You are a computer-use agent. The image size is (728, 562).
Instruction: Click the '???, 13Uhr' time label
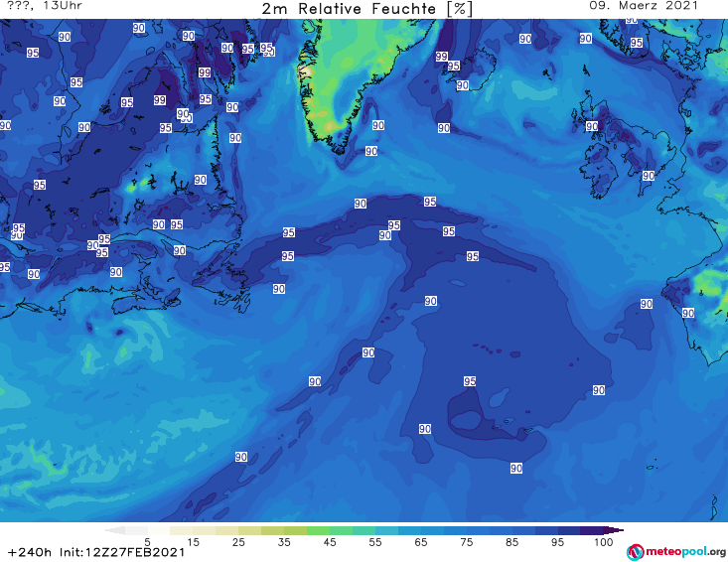[x=45, y=6]
